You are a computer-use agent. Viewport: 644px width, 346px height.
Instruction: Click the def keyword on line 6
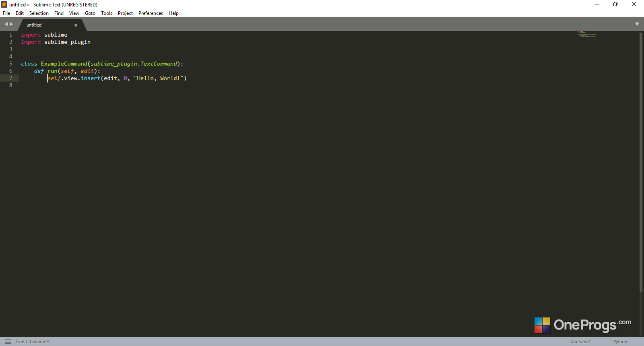point(39,71)
